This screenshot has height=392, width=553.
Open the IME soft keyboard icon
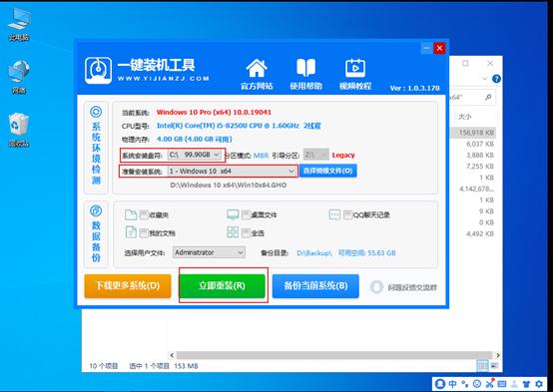coord(502,384)
